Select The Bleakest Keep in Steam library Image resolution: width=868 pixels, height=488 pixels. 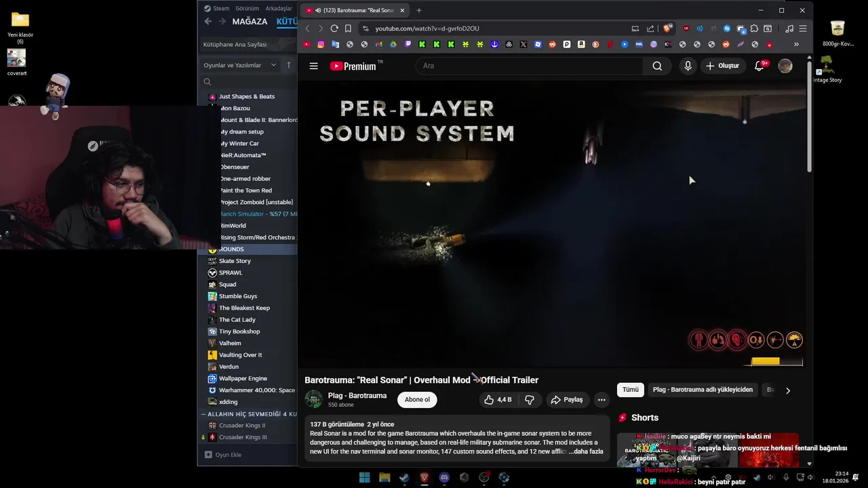tap(244, 308)
